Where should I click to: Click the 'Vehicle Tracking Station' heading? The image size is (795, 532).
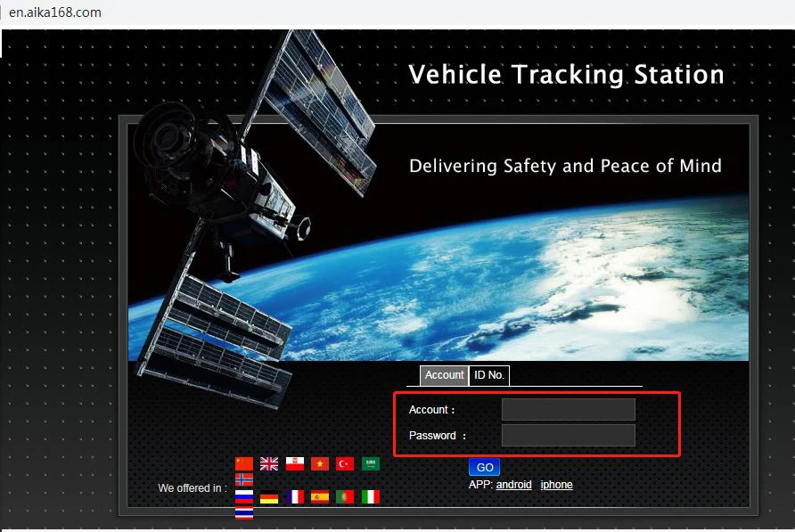coord(566,75)
